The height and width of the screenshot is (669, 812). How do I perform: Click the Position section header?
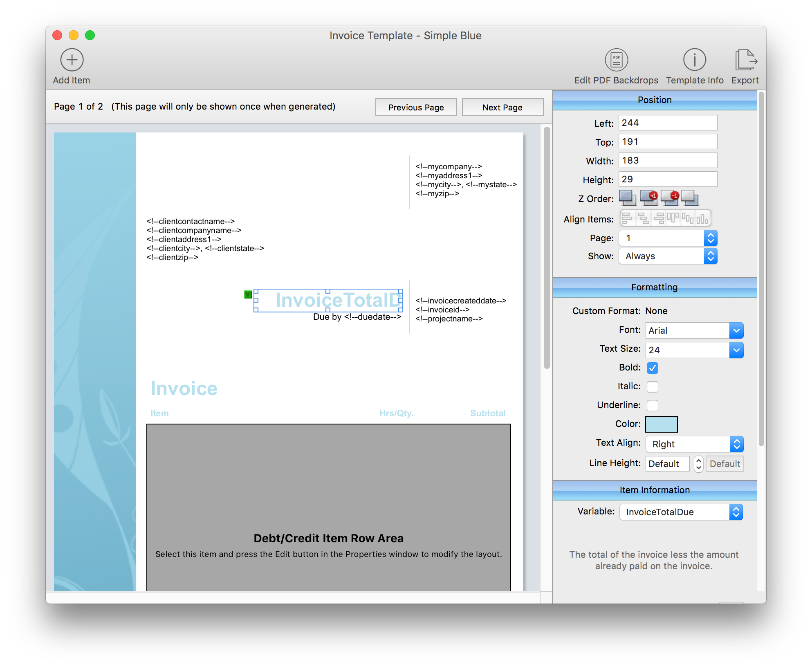click(x=655, y=100)
